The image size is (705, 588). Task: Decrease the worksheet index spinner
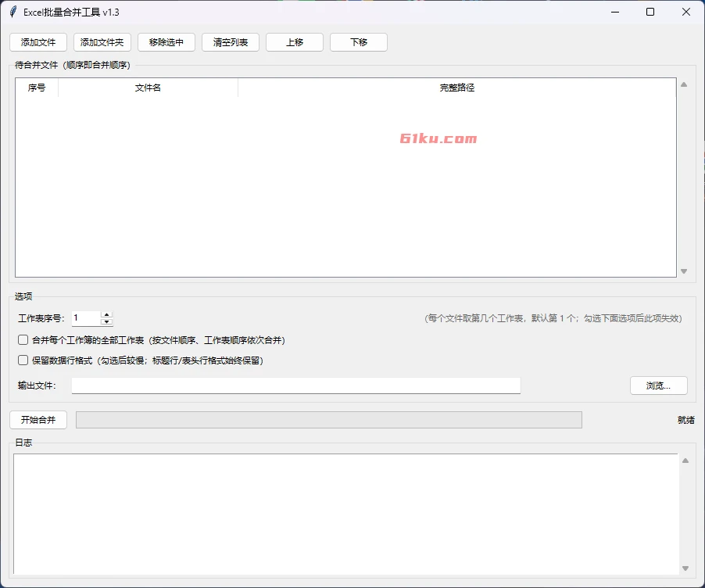tap(106, 321)
